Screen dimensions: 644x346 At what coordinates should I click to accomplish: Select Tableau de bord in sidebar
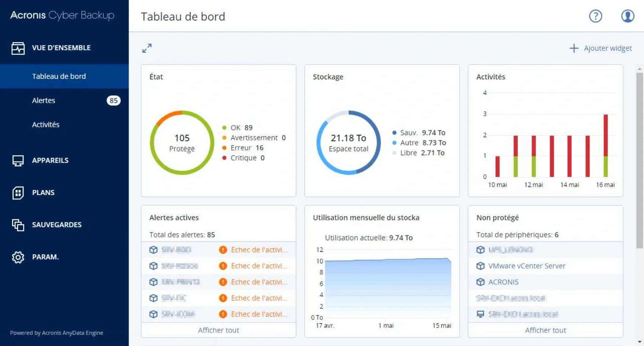tap(64, 76)
